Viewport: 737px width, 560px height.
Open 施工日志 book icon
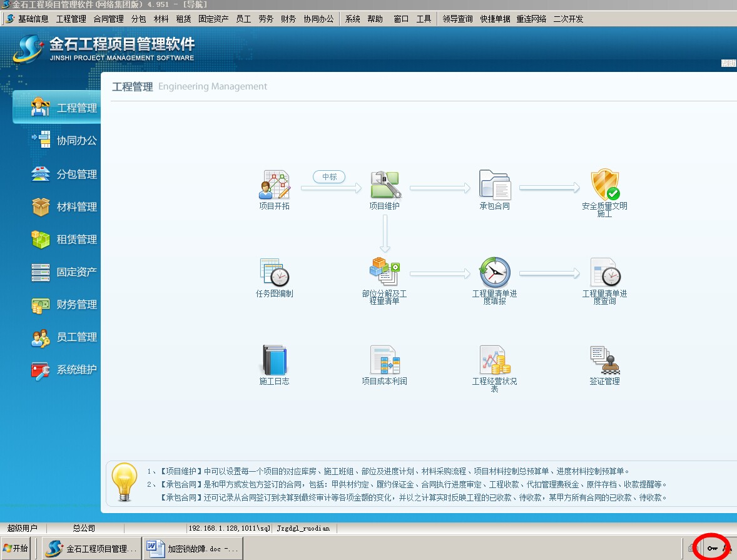pyautogui.click(x=274, y=360)
